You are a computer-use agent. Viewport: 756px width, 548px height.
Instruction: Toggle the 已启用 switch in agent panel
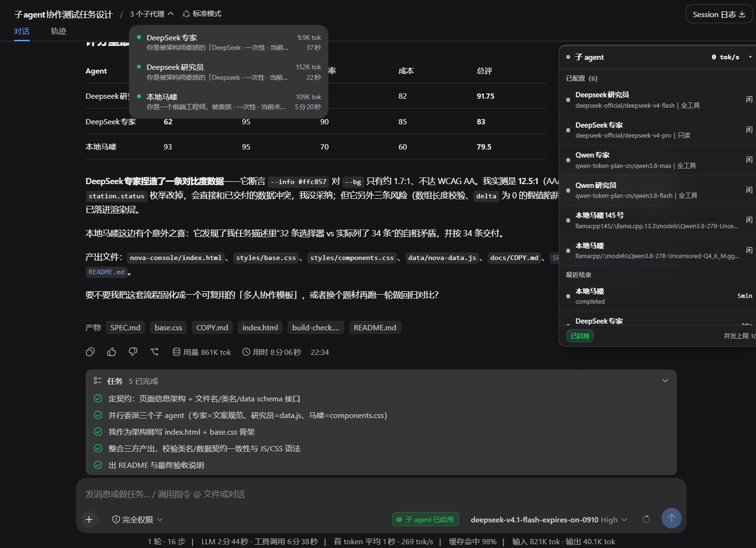580,336
